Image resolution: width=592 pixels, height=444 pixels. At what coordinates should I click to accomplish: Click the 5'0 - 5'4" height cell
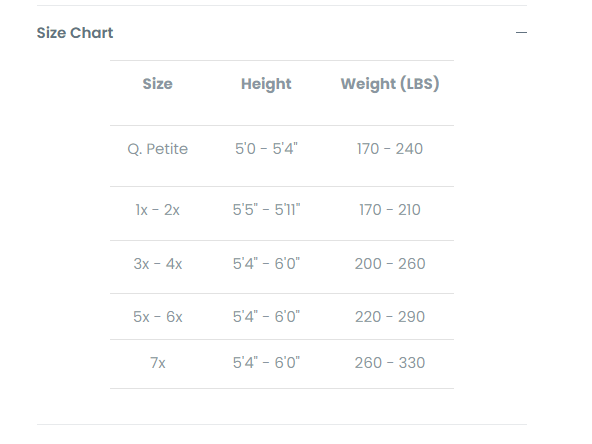coord(266,149)
